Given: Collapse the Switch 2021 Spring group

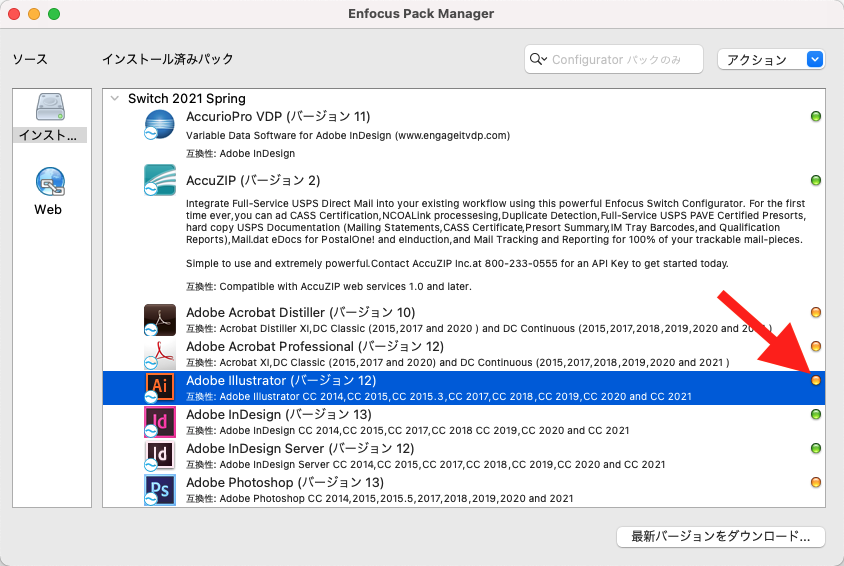Looking at the screenshot, I should point(115,98).
